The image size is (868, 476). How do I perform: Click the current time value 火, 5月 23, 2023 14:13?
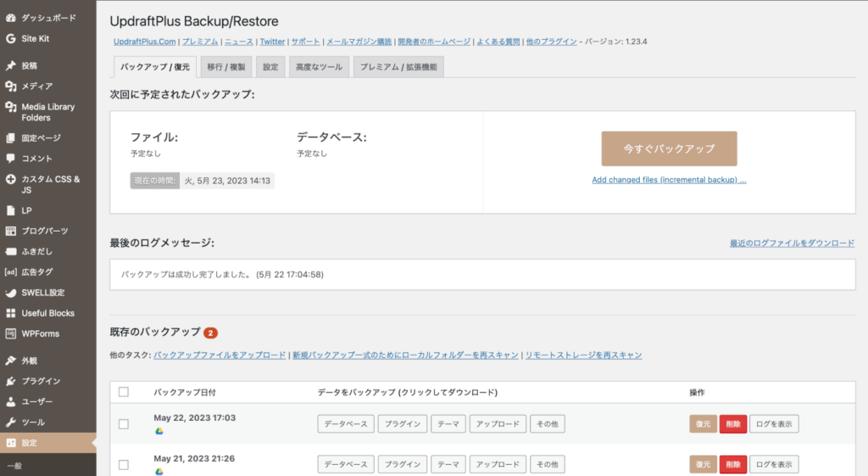227,181
